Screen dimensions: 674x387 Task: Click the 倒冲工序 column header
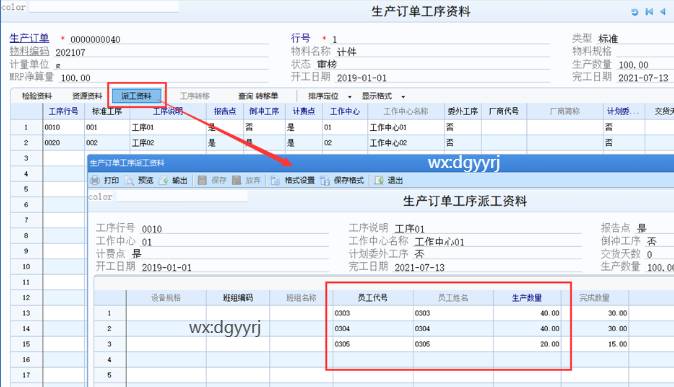264,111
